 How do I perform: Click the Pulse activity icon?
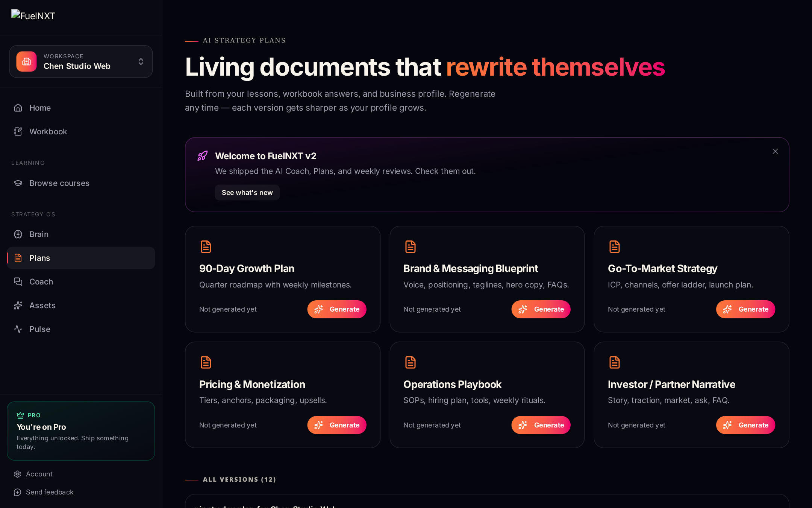point(18,329)
